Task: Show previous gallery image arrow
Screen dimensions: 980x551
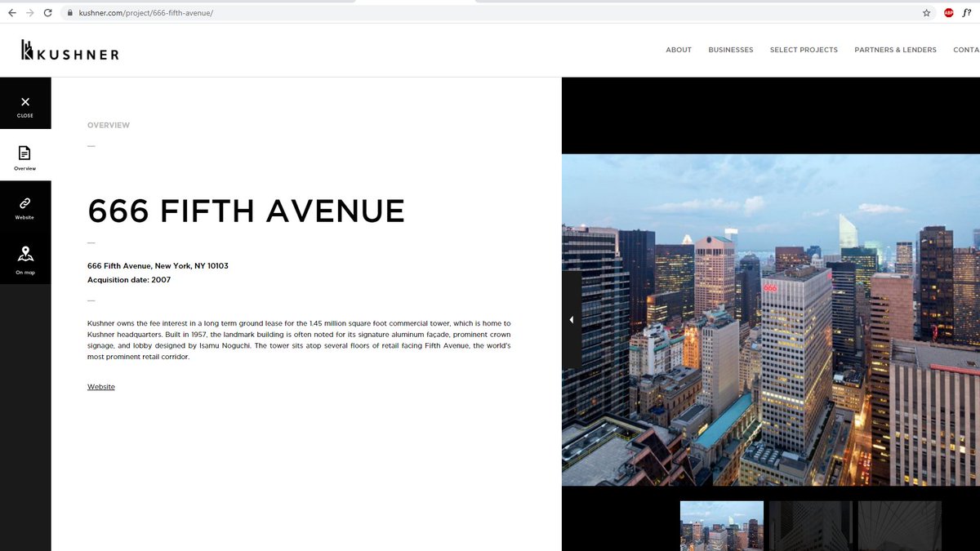Action: [572, 320]
